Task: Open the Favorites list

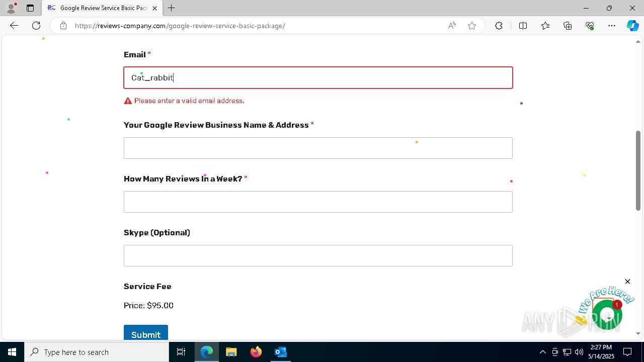Action: pyautogui.click(x=545, y=26)
